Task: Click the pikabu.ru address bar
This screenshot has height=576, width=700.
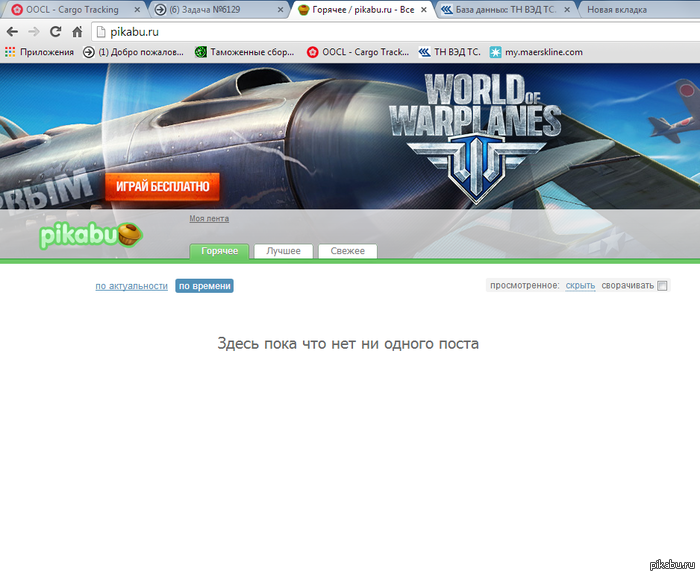Action: point(397,32)
